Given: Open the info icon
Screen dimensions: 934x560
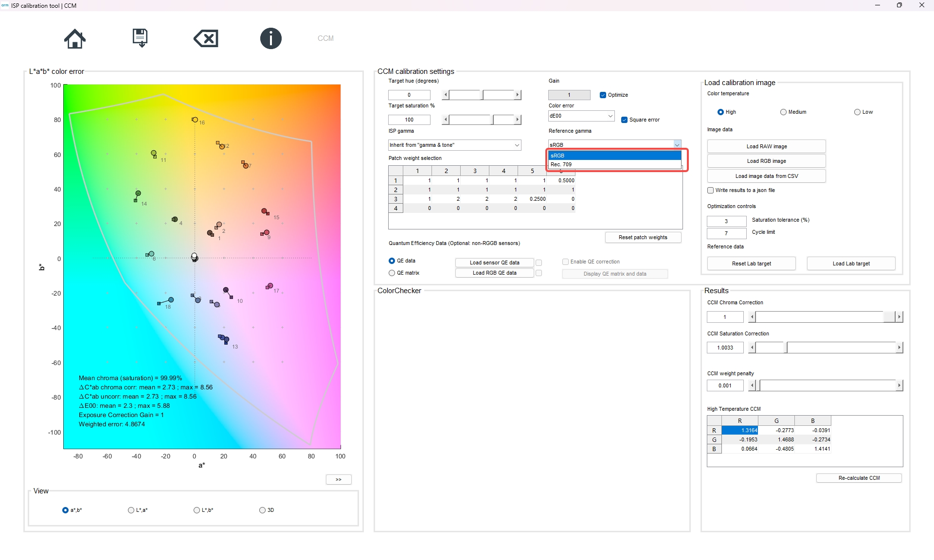Looking at the screenshot, I should coord(270,38).
